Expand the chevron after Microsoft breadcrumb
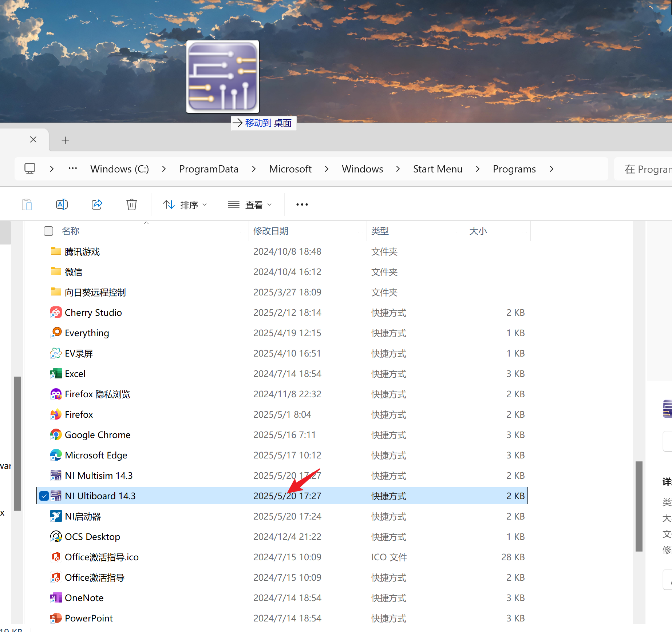This screenshot has height=632, width=672. click(327, 169)
